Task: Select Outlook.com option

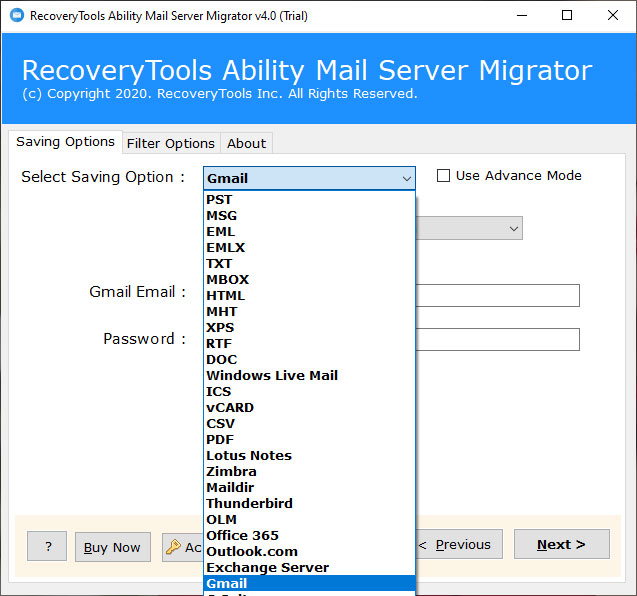Action: [x=309, y=551]
